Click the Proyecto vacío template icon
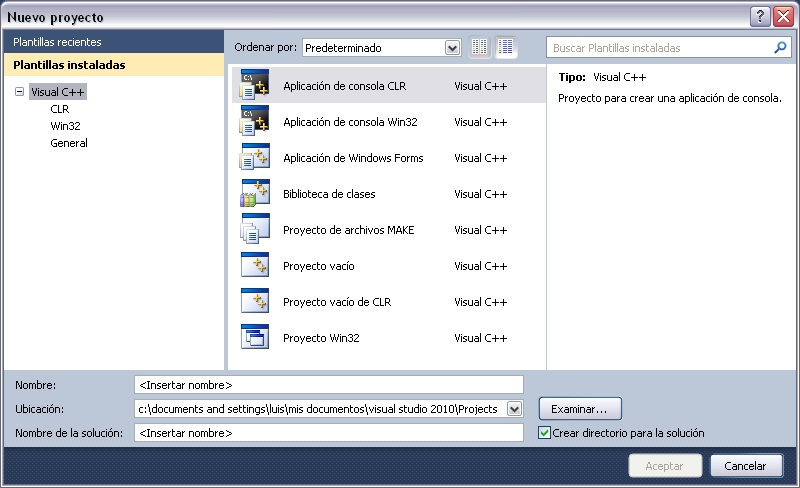 click(255, 265)
